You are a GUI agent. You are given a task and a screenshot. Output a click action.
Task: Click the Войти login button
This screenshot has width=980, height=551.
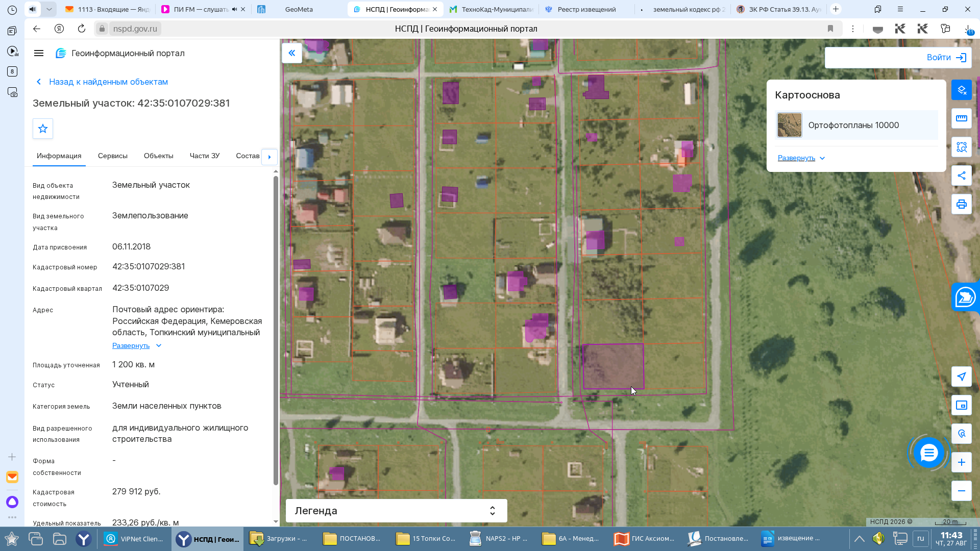[898, 58]
